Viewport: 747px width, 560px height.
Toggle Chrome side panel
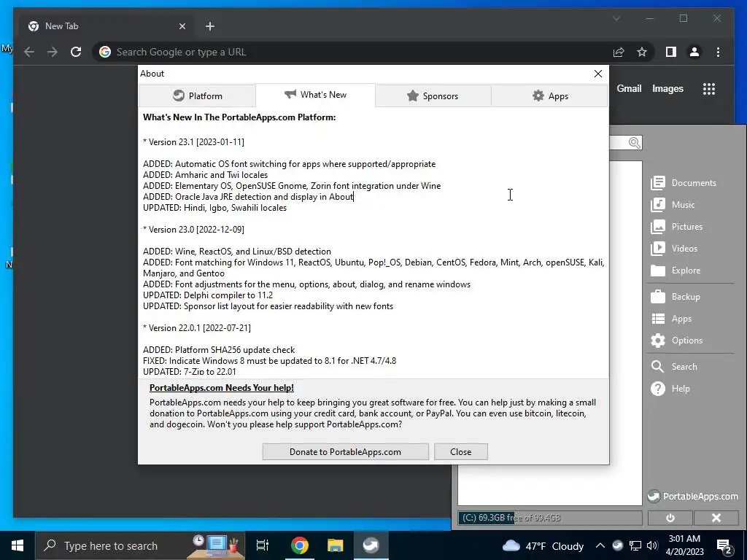[x=671, y=52]
